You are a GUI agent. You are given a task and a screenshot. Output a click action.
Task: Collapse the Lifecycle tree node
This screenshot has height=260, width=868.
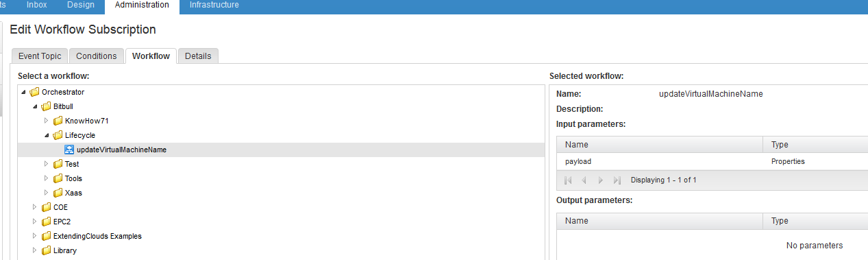coord(47,135)
